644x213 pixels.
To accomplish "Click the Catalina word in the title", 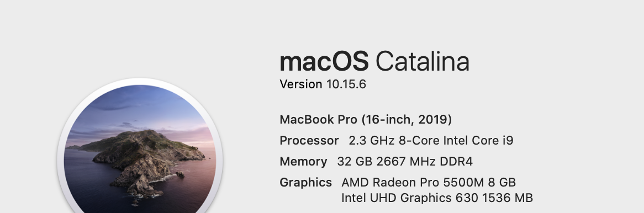I will (422, 62).
